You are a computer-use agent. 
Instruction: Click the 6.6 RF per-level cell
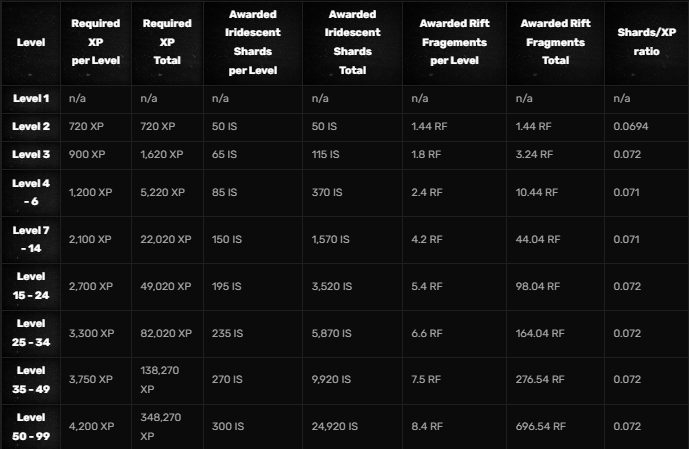(427, 333)
